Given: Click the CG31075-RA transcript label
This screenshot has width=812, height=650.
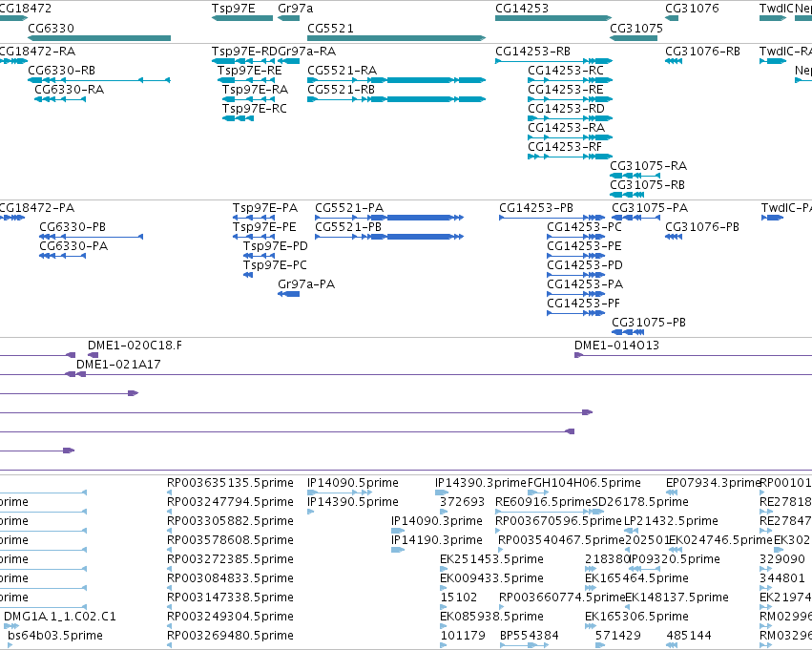Looking at the screenshot, I should (648, 166).
